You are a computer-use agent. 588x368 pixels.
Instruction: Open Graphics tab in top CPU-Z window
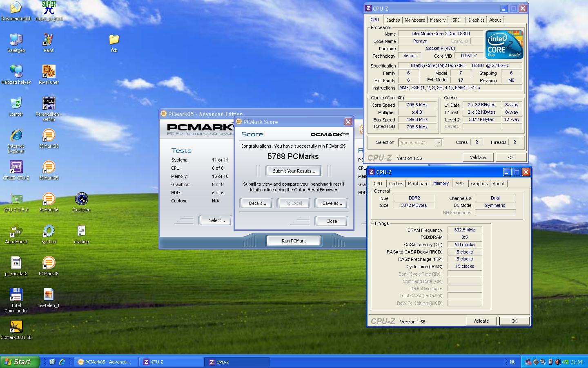click(x=476, y=20)
